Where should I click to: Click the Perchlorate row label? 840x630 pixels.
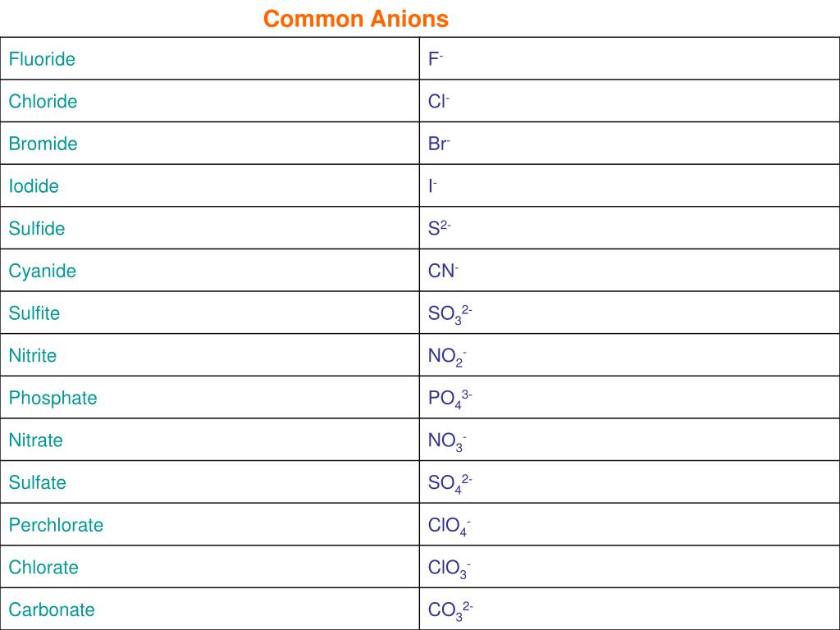pyautogui.click(x=57, y=524)
